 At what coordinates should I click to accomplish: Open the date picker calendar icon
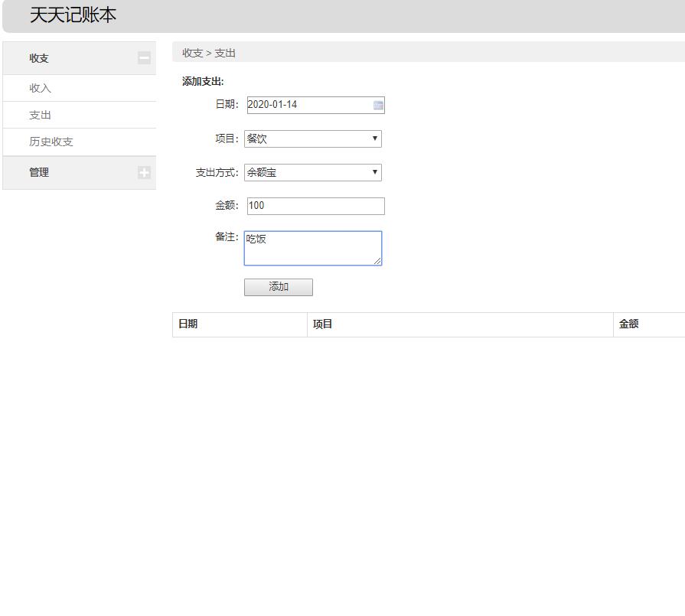point(377,105)
